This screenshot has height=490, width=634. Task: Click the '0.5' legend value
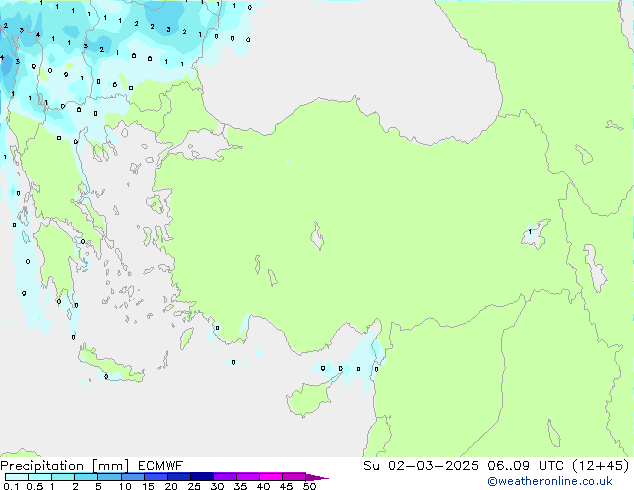point(35,486)
